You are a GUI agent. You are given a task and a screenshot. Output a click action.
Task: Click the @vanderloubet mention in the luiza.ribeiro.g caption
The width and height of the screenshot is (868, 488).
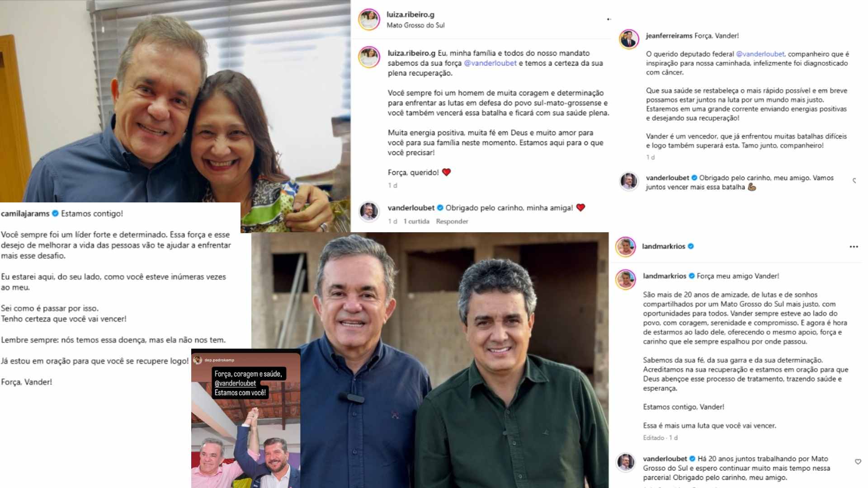click(x=490, y=63)
